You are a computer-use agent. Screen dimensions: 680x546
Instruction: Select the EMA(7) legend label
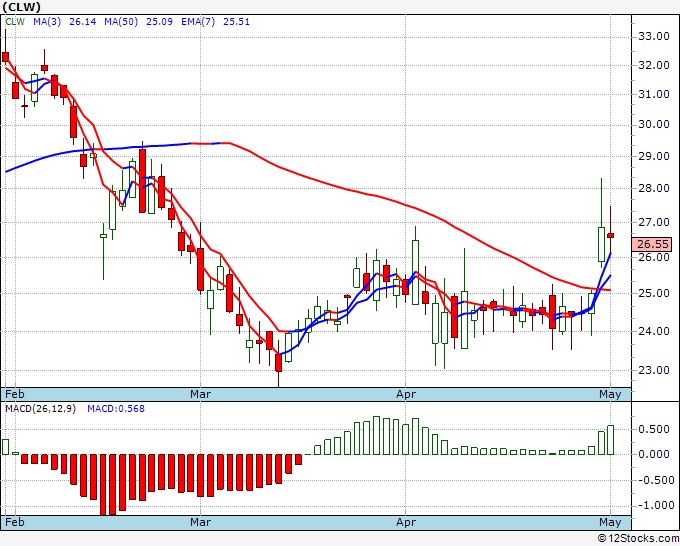click(x=198, y=22)
